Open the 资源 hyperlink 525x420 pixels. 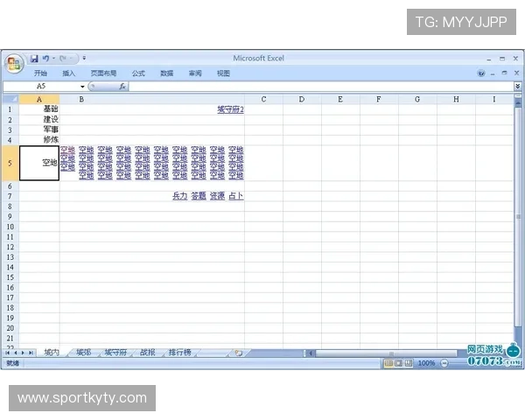[x=217, y=196]
